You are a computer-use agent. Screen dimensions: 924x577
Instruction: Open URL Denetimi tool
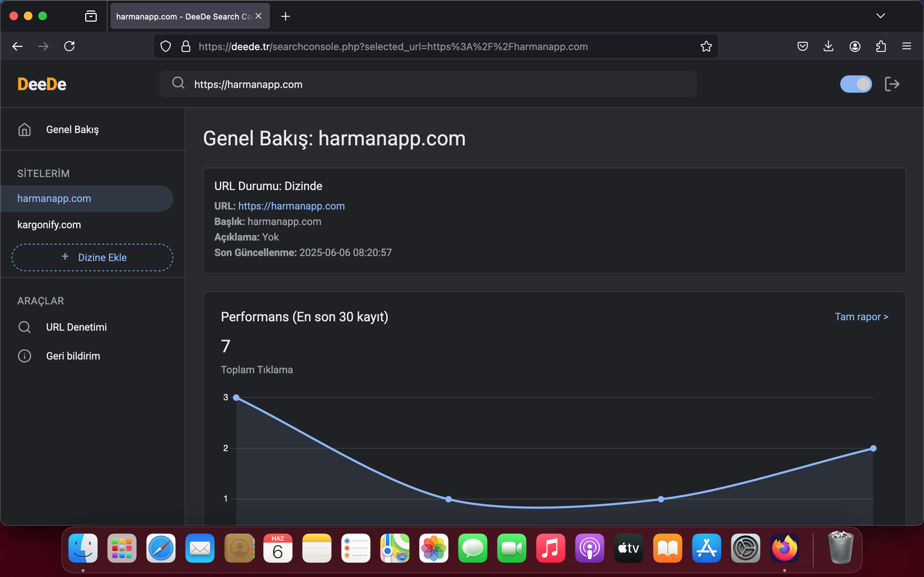[x=76, y=327]
